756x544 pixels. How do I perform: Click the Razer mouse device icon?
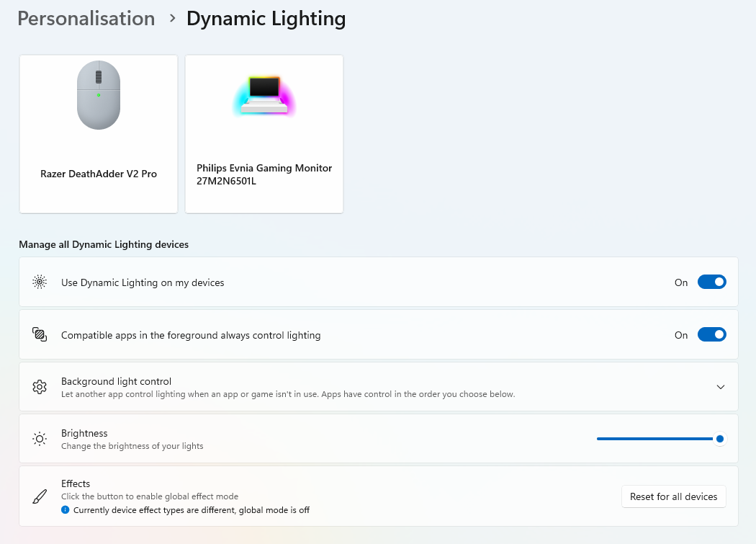[98, 94]
